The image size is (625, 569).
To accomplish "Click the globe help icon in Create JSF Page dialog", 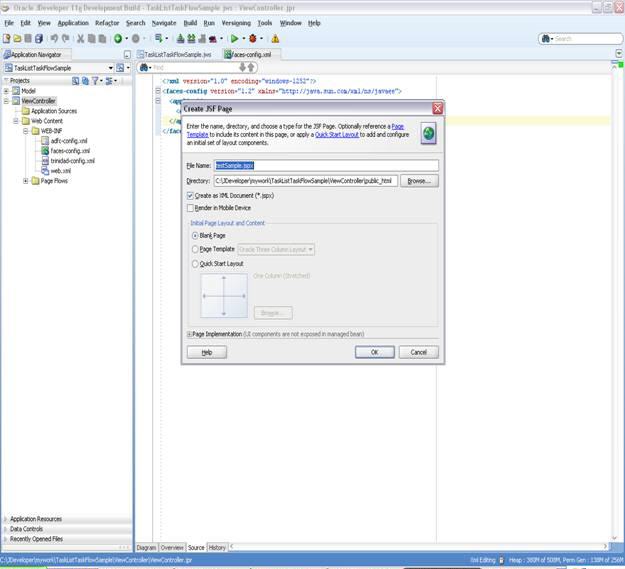I will click(428, 133).
